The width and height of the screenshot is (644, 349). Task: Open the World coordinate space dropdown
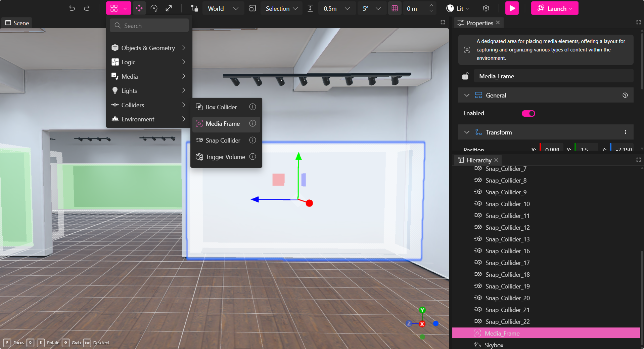tap(223, 8)
